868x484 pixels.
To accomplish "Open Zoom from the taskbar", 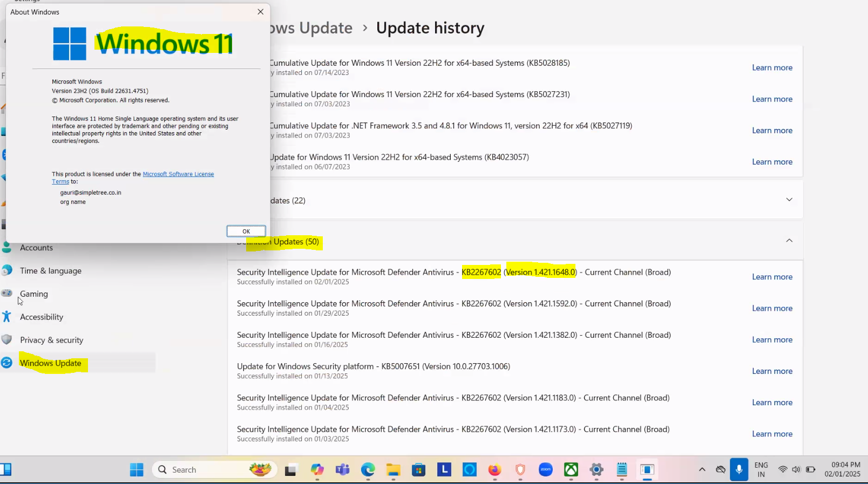I will pos(546,470).
